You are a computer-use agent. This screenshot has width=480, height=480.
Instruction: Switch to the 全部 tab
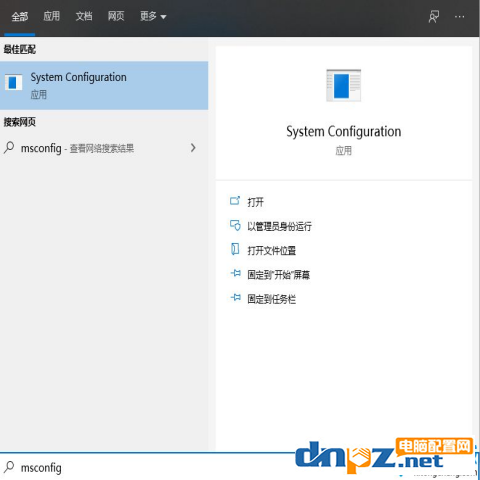[x=20, y=17]
